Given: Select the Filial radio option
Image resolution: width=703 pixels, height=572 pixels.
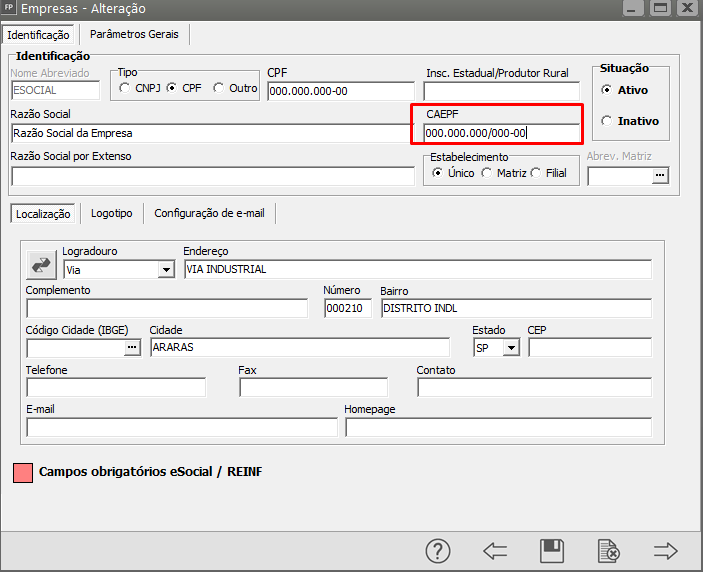Looking at the screenshot, I should tap(536, 173).
